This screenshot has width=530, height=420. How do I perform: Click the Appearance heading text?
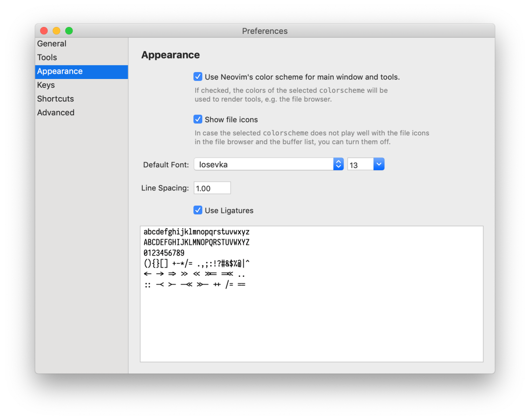point(170,55)
